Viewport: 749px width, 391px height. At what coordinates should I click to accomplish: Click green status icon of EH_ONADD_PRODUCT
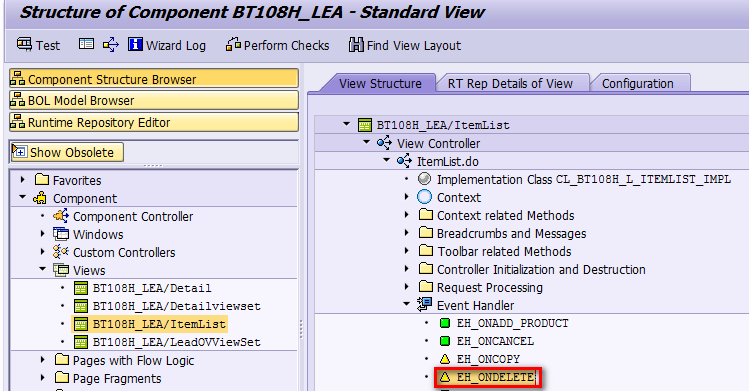pyautogui.click(x=445, y=323)
